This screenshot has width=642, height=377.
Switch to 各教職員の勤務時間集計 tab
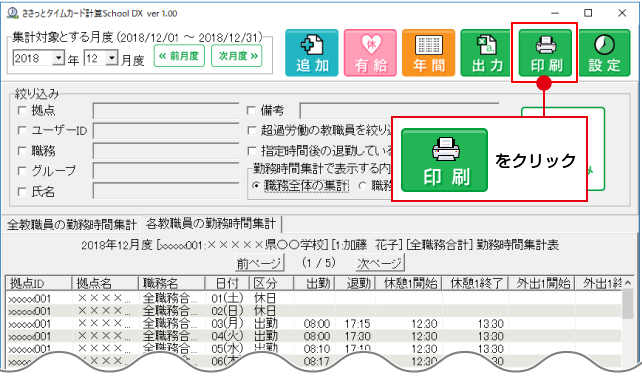[211, 223]
